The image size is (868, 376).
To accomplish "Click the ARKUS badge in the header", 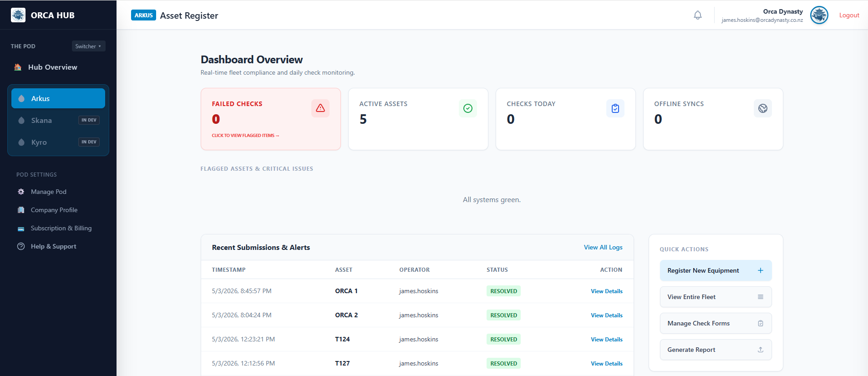I will pyautogui.click(x=143, y=15).
